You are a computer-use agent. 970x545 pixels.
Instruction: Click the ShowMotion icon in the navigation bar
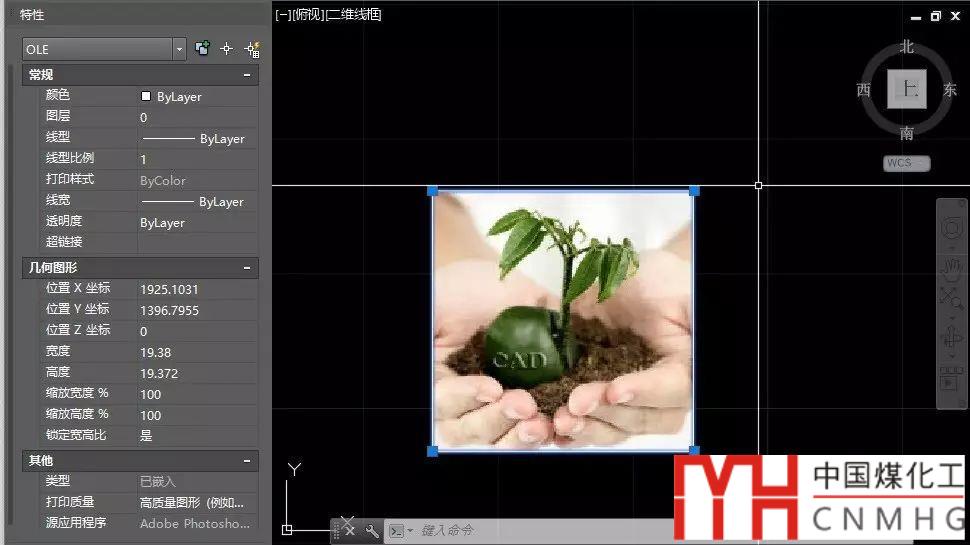(x=950, y=379)
